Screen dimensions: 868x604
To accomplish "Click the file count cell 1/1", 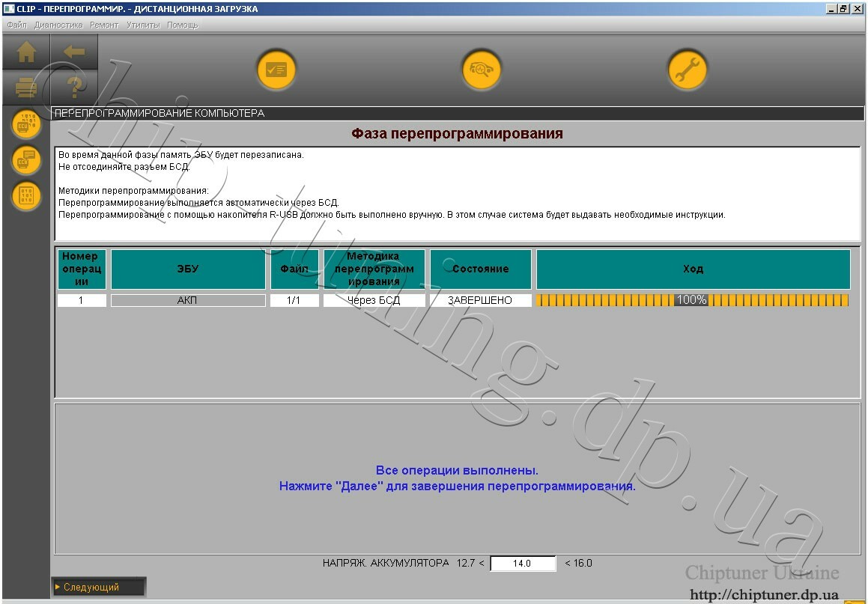I will 294,300.
